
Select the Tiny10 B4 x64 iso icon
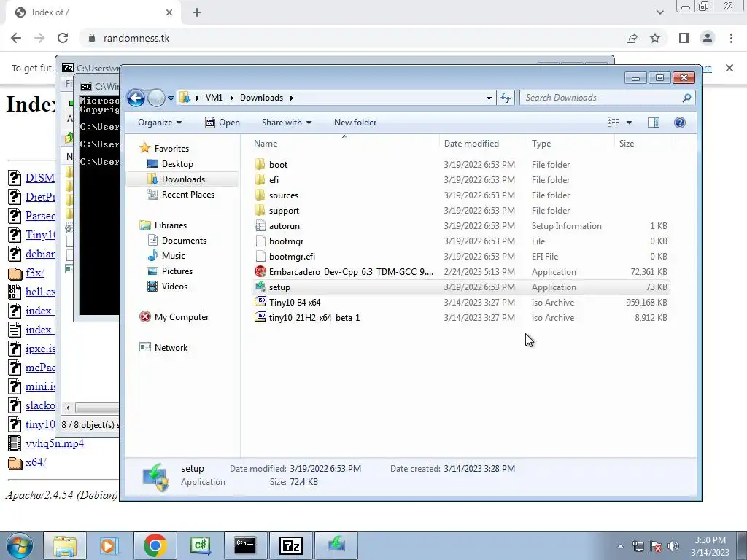click(x=260, y=302)
